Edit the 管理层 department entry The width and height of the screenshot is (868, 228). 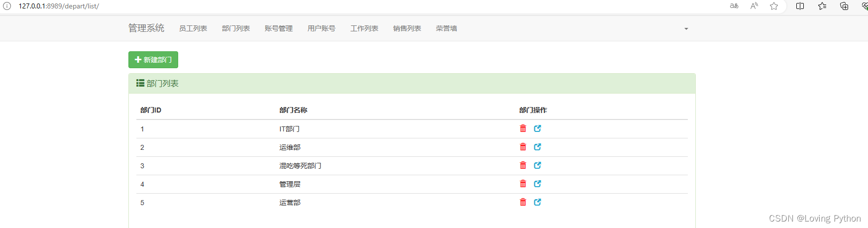coord(538,184)
